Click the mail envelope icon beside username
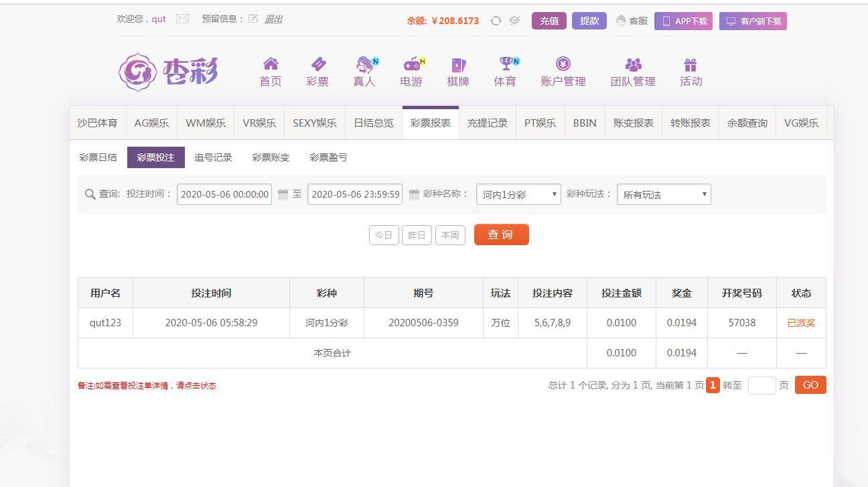The width and height of the screenshot is (868, 487). tap(182, 19)
